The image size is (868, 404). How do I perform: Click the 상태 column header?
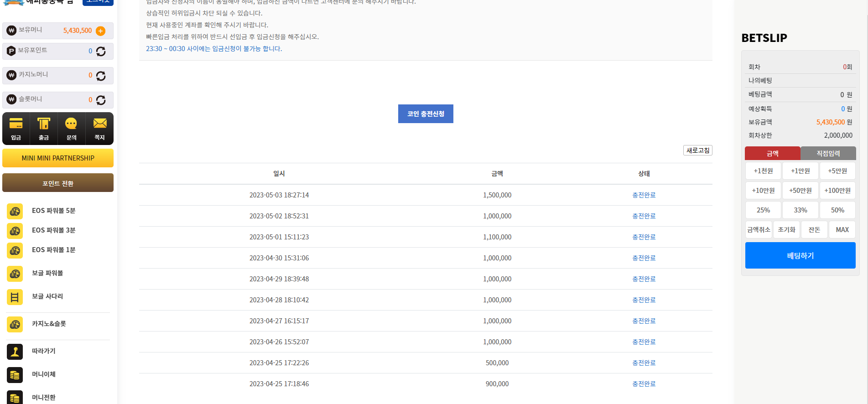pos(644,174)
